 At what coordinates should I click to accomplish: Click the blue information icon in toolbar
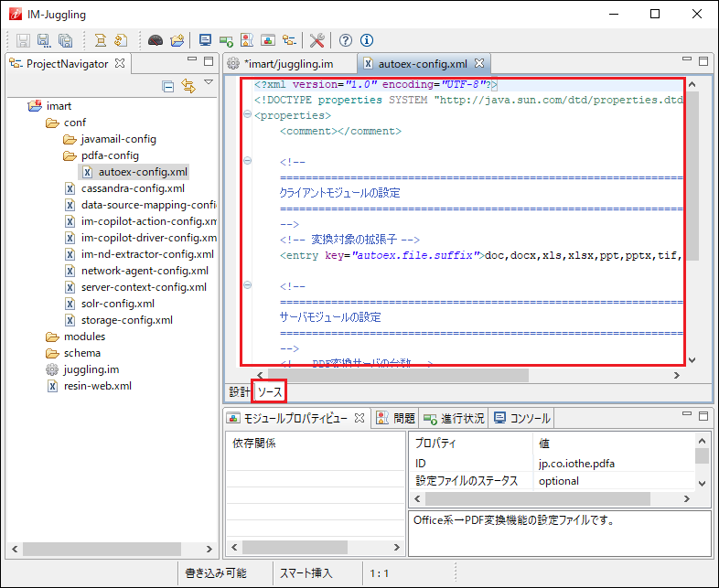point(367,40)
